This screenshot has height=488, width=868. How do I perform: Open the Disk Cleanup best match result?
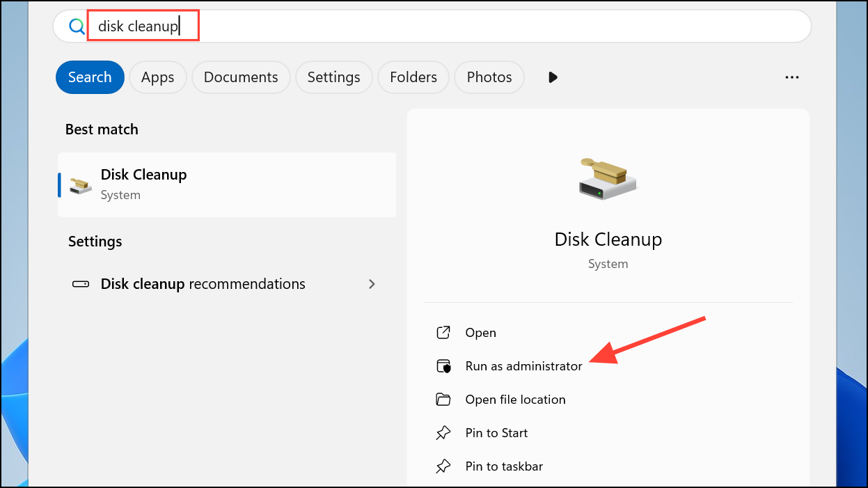(x=227, y=184)
